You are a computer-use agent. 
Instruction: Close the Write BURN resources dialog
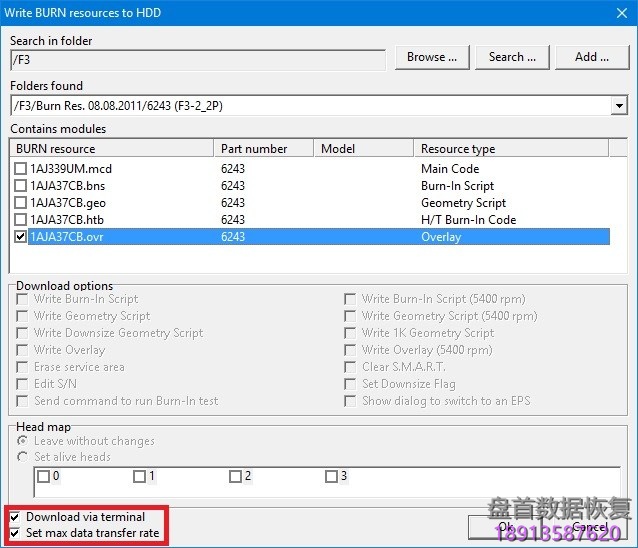(614, 13)
